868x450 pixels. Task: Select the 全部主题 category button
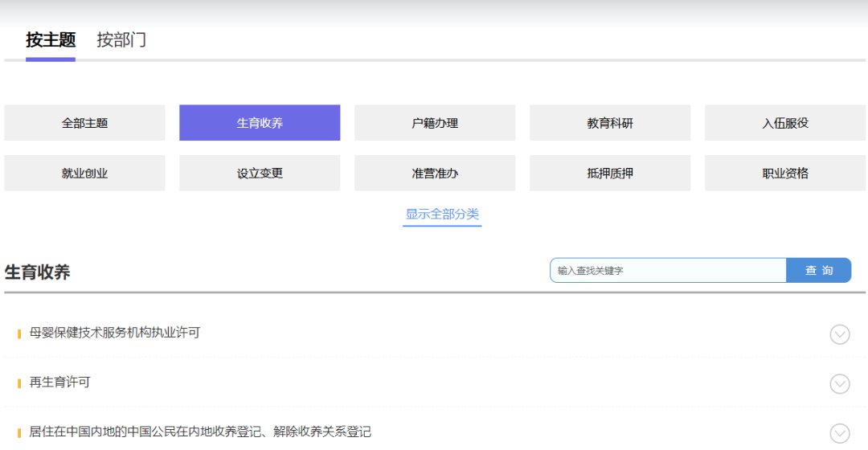tap(84, 123)
